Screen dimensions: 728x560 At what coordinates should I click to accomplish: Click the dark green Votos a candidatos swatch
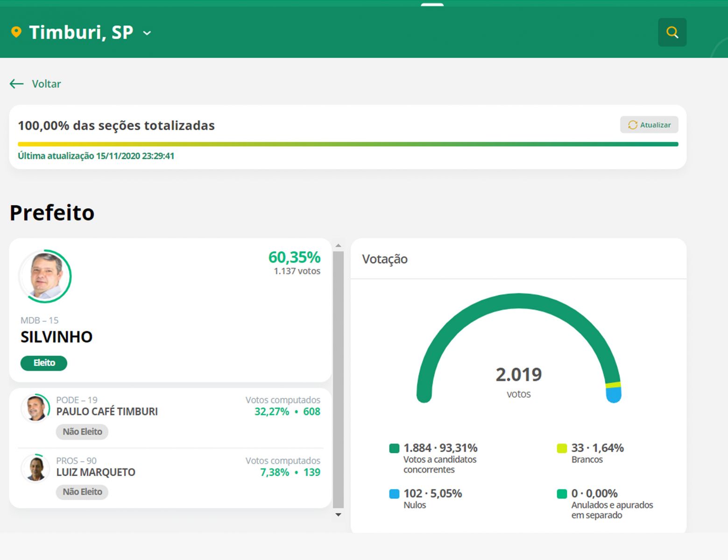click(x=394, y=448)
